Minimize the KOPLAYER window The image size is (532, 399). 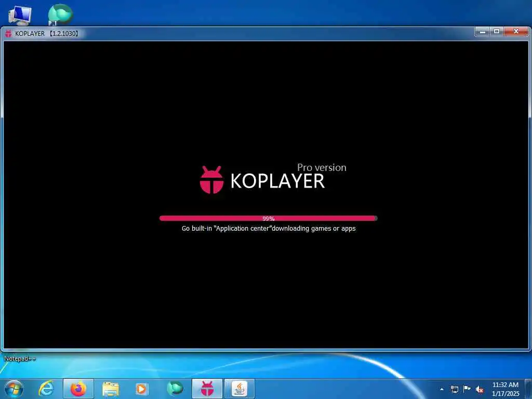pos(483,32)
